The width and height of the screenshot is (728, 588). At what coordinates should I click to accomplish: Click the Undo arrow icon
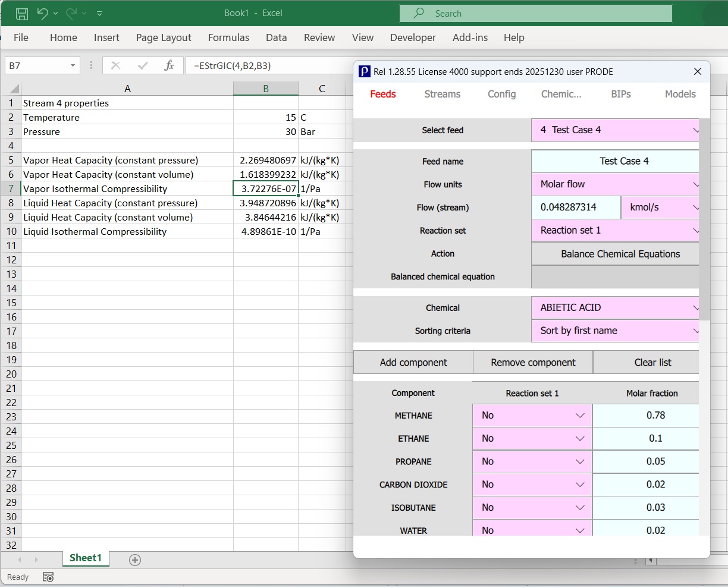[42, 13]
